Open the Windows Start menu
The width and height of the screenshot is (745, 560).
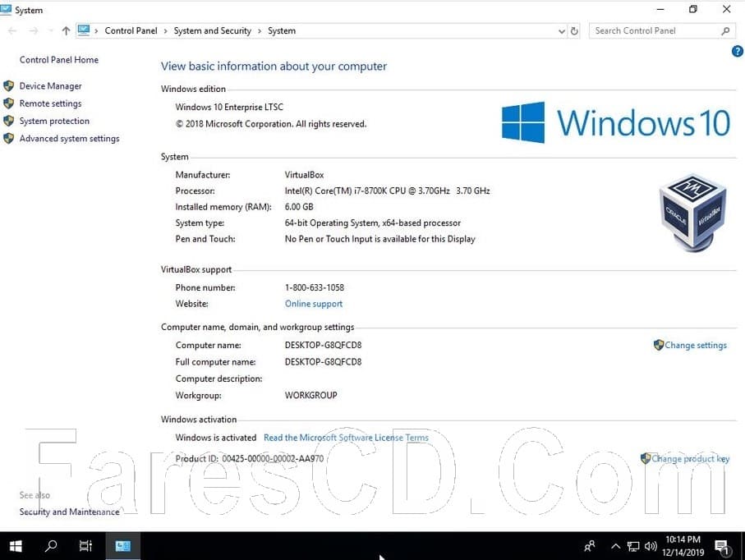[16, 546]
